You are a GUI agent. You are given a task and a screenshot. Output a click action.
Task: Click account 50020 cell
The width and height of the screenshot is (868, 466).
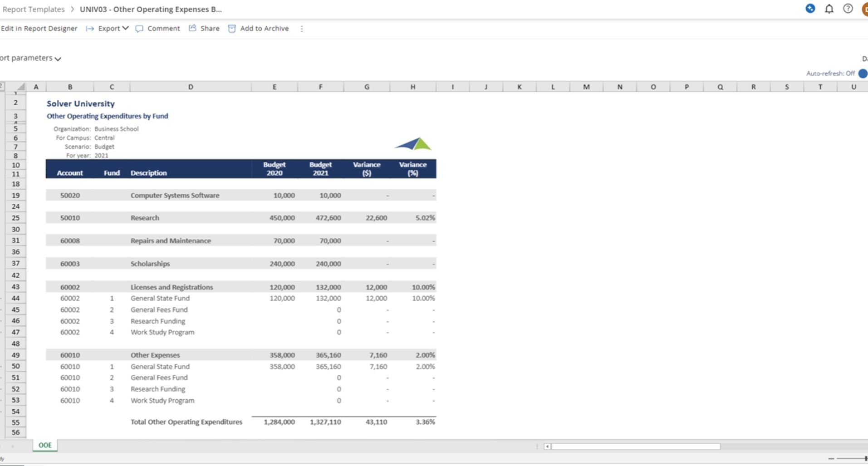tap(70, 195)
